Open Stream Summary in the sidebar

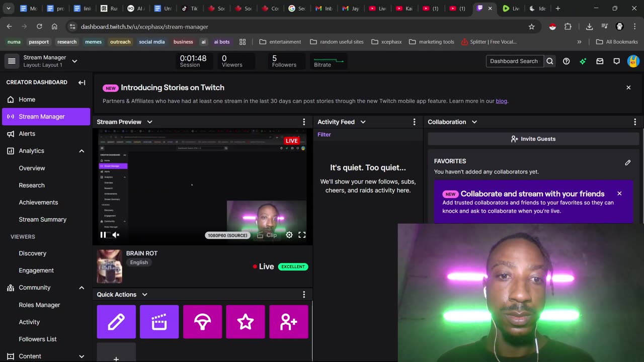(x=42, y=219)
